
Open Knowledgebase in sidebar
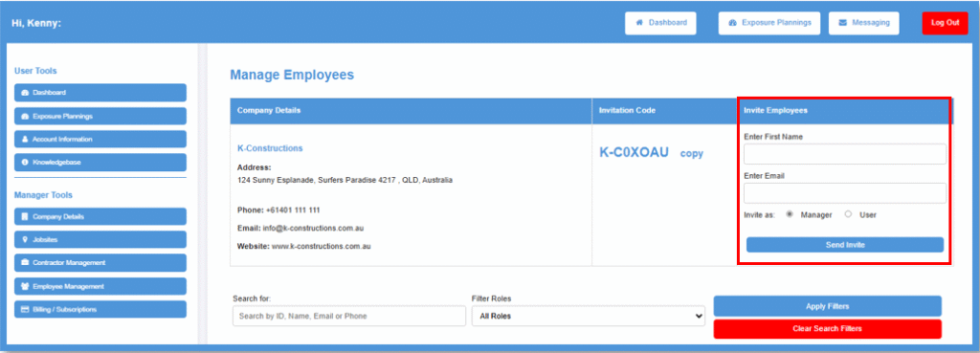click(x=100, y=163)
